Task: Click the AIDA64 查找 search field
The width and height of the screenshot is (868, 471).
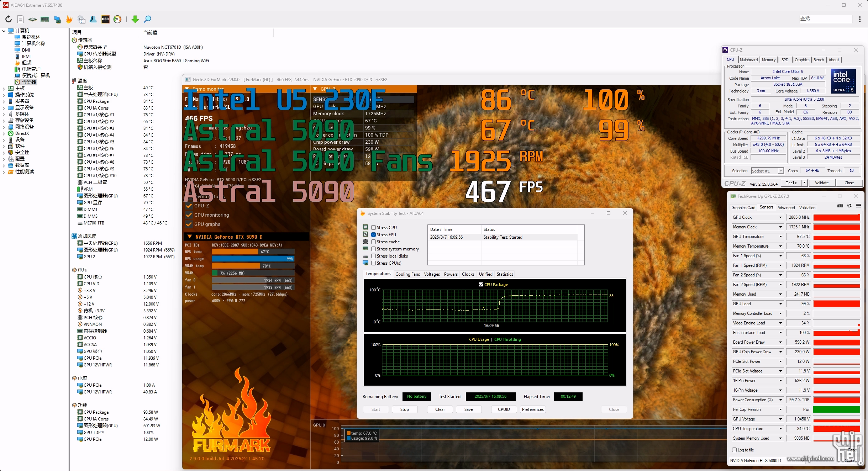Action: [x=826, y=19]
